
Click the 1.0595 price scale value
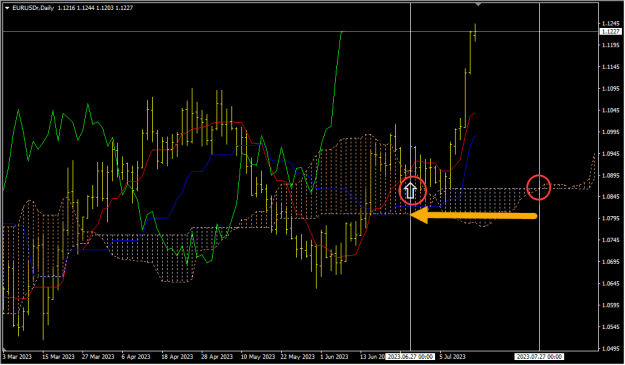coord(611,305)
